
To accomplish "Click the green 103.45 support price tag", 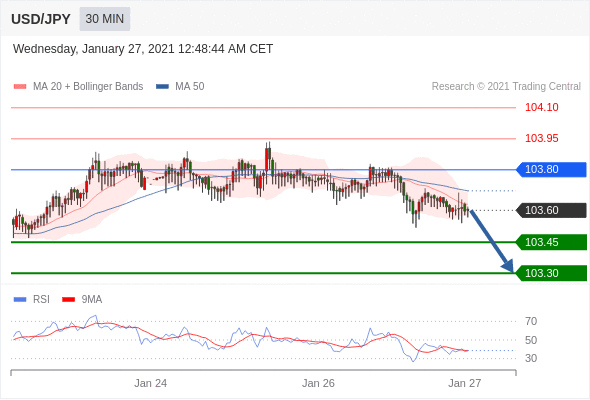I will click(x=551, y=242).
